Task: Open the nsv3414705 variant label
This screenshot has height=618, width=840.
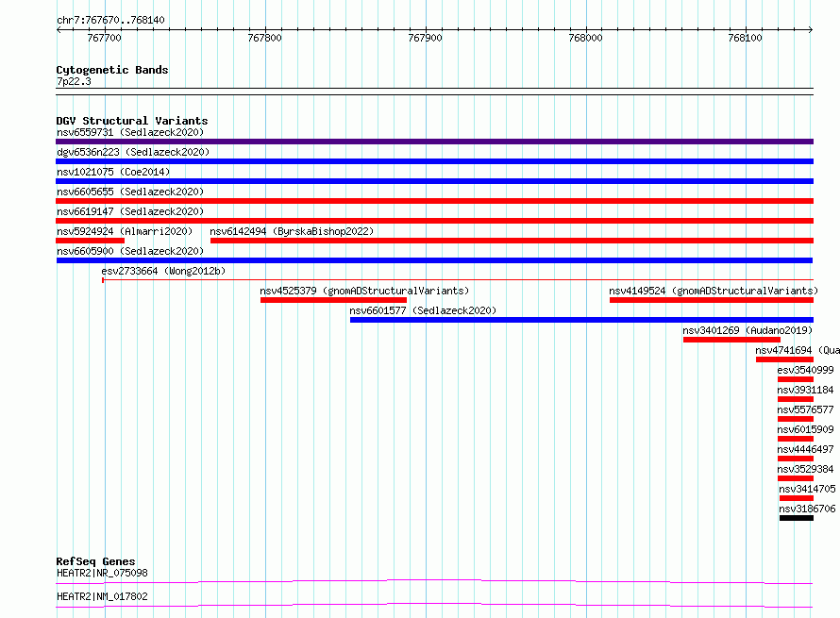Action: (x=807, y=489)
